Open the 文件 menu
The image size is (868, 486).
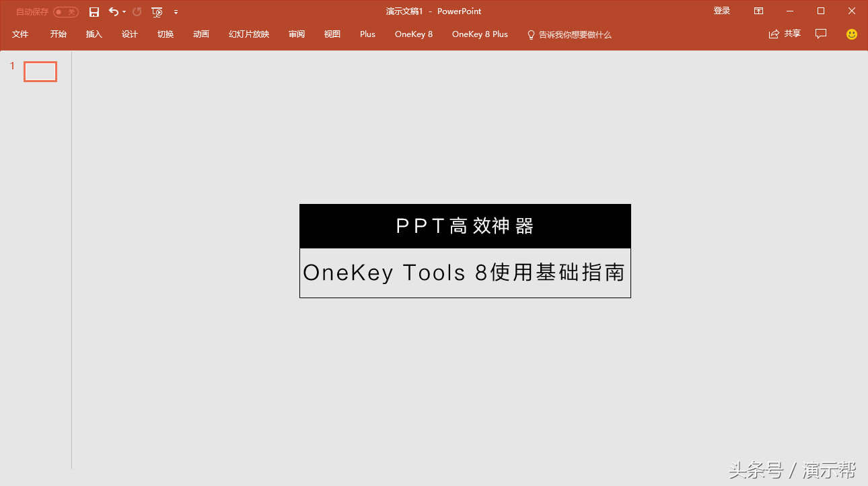click(20, 34)
